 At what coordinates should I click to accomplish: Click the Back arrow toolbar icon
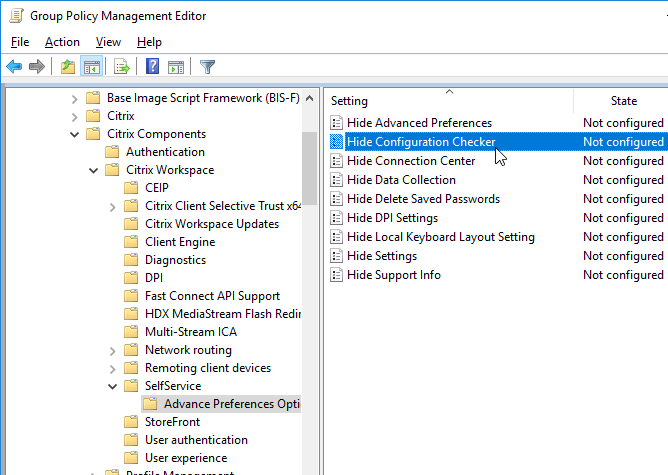tap(14, 67)
